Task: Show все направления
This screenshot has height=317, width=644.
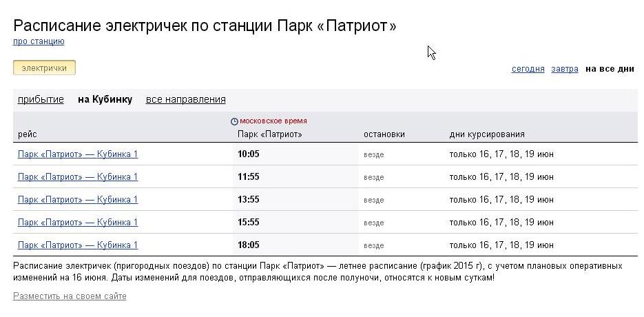Action: (185, 99)
